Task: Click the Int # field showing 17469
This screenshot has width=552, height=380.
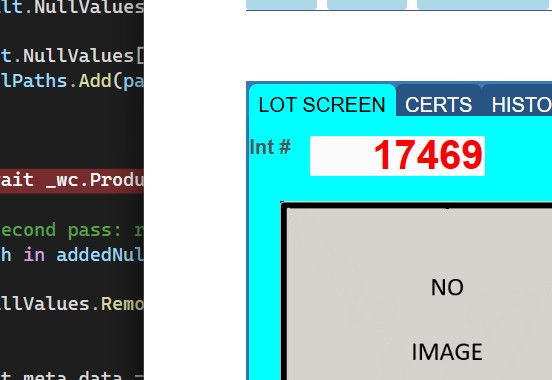Action: 397,156
